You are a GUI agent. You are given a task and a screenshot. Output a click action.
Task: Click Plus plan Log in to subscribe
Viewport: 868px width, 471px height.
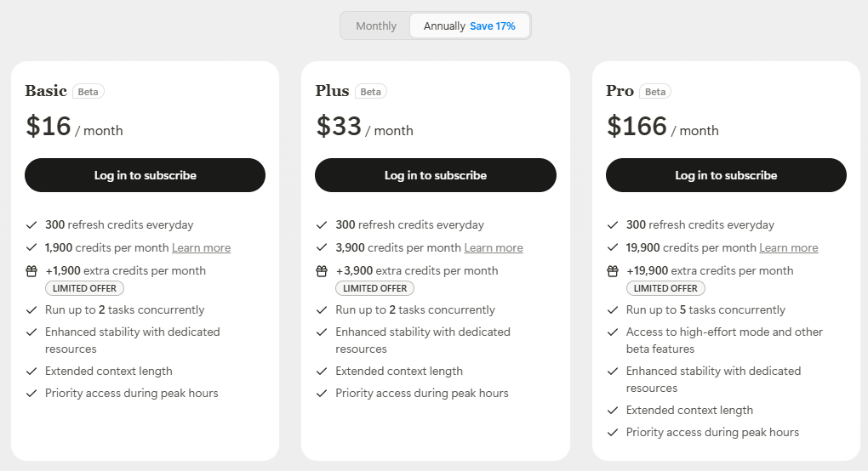click(x=436, y=175)
